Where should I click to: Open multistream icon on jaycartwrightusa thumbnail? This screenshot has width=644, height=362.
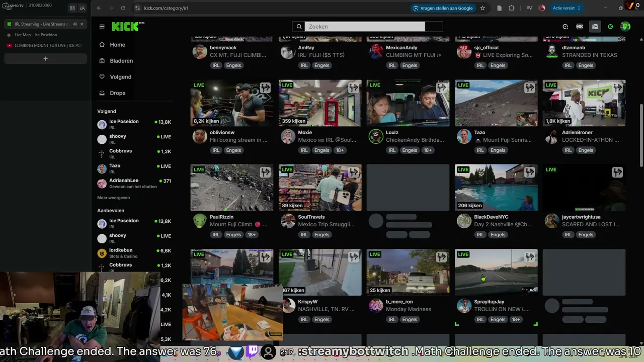coord(617,172)
